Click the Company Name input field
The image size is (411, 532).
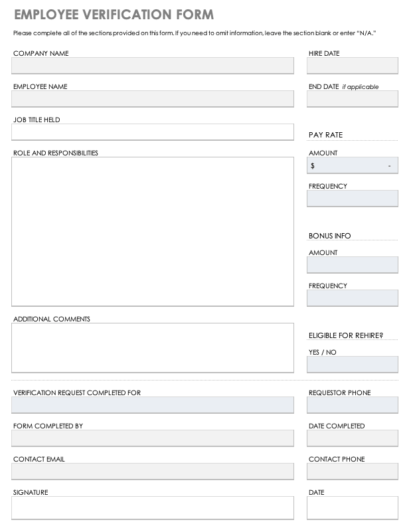tap(152, 65)
